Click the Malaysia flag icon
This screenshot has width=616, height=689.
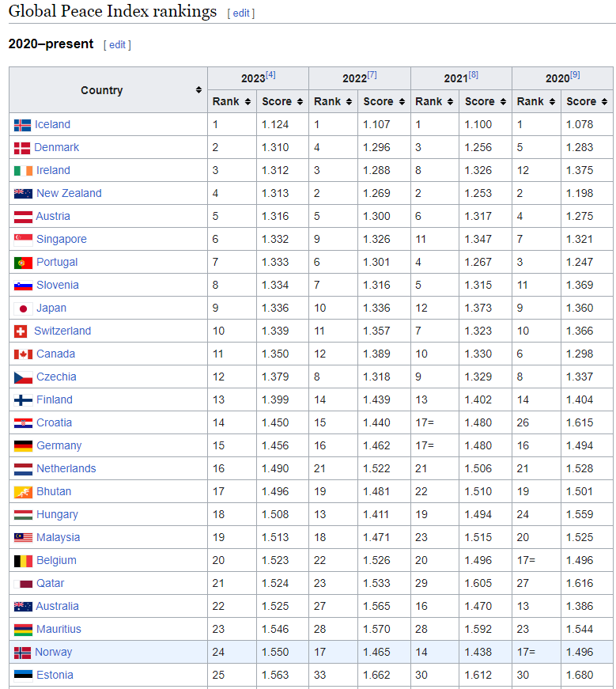[23, 538]
